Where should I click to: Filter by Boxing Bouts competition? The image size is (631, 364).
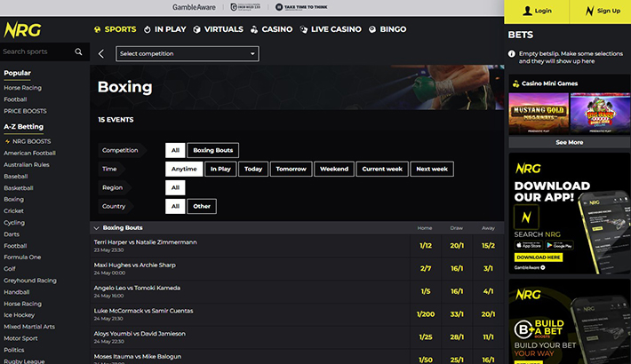point(213,150)
